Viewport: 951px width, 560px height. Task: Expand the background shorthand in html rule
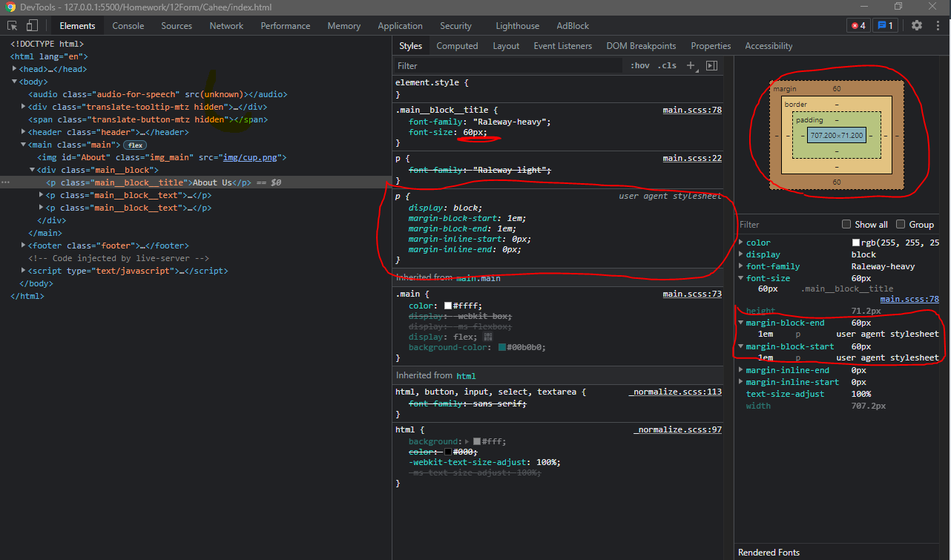tap(467, 441)
